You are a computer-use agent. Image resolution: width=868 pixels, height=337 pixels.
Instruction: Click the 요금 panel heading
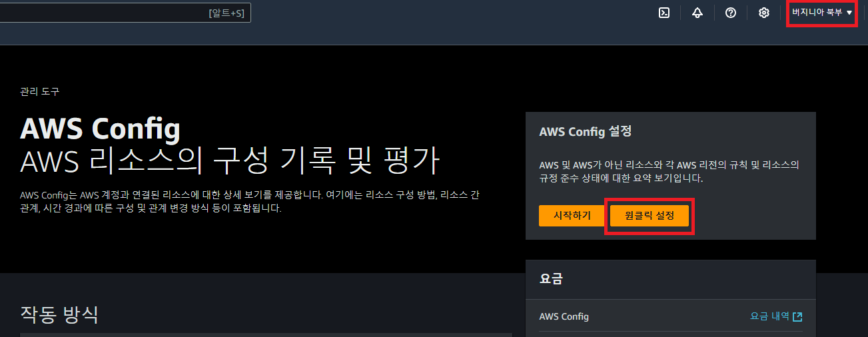pyautogui.click(x=552, y=279)
